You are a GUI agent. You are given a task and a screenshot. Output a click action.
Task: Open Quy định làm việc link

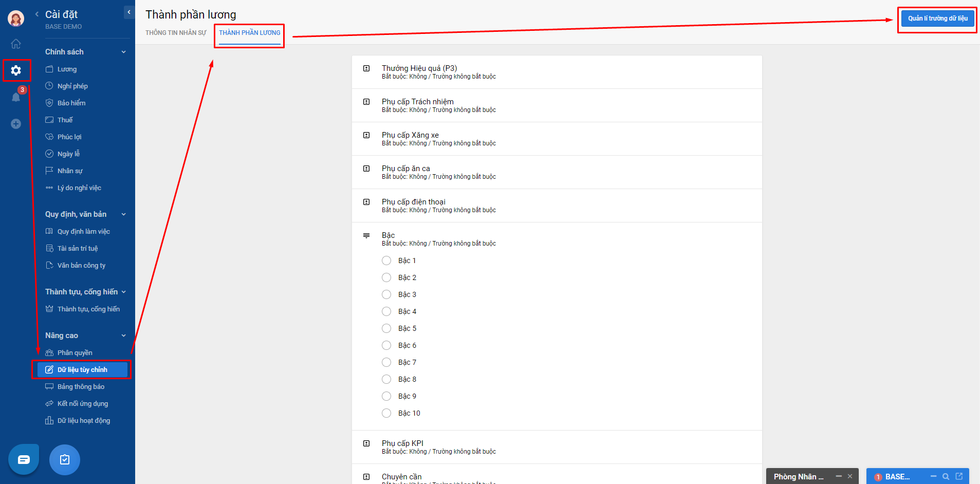(84, 231)
